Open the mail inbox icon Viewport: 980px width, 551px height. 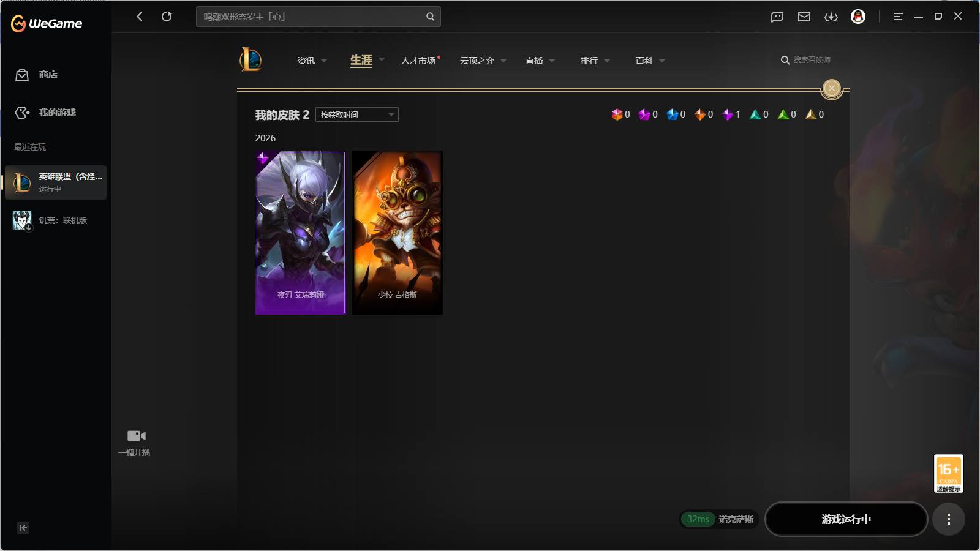coord(804,17)
